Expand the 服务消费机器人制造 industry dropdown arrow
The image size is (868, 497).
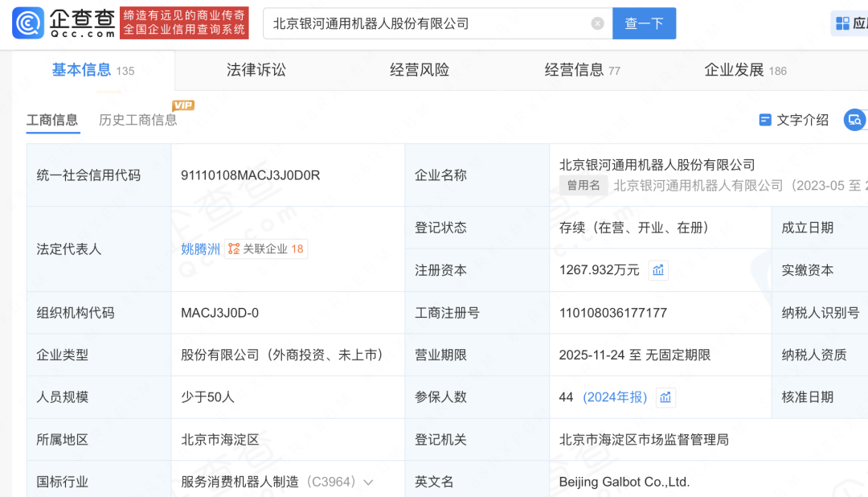[x=369, y=483]
